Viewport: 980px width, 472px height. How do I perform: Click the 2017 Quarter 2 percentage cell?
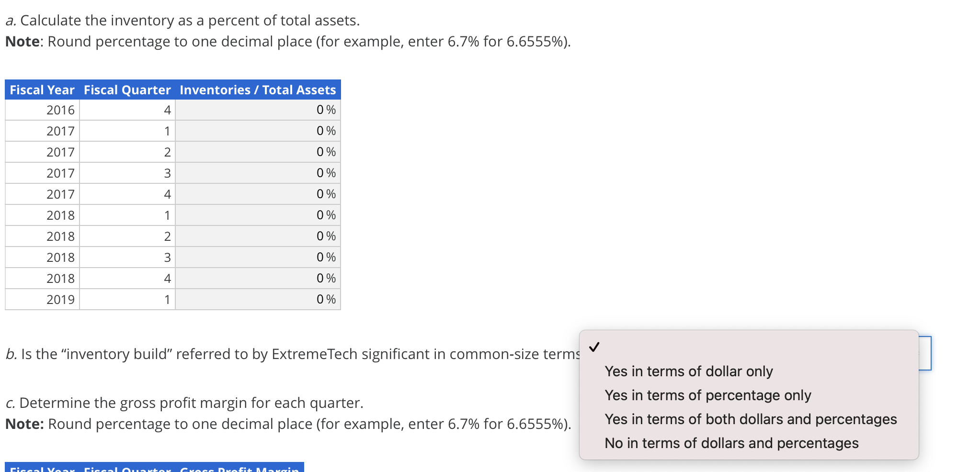(x=258, y=152)
